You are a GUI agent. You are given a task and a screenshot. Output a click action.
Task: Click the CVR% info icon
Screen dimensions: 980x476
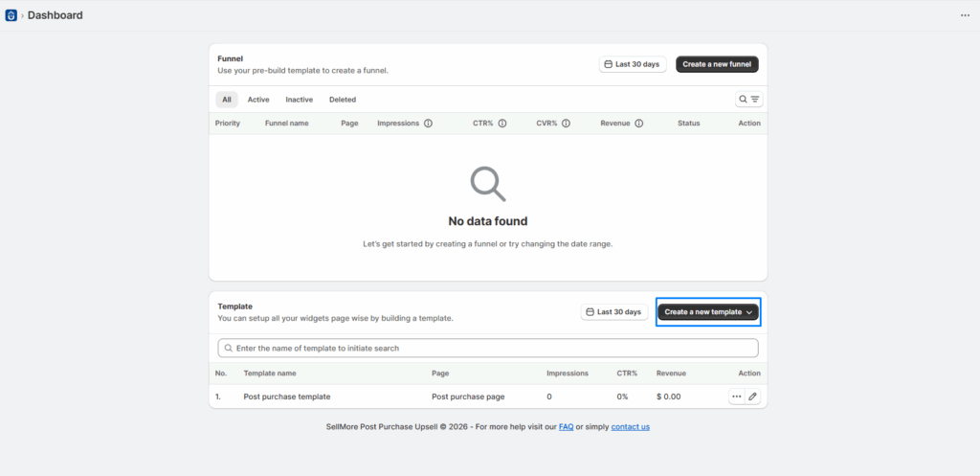tap(566, 124)
